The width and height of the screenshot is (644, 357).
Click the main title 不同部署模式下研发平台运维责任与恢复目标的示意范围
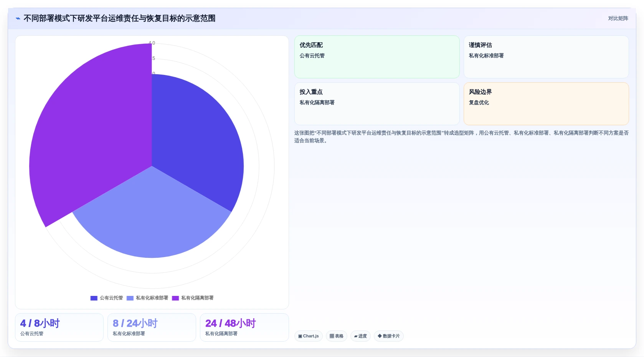click(x=119, y=18)
